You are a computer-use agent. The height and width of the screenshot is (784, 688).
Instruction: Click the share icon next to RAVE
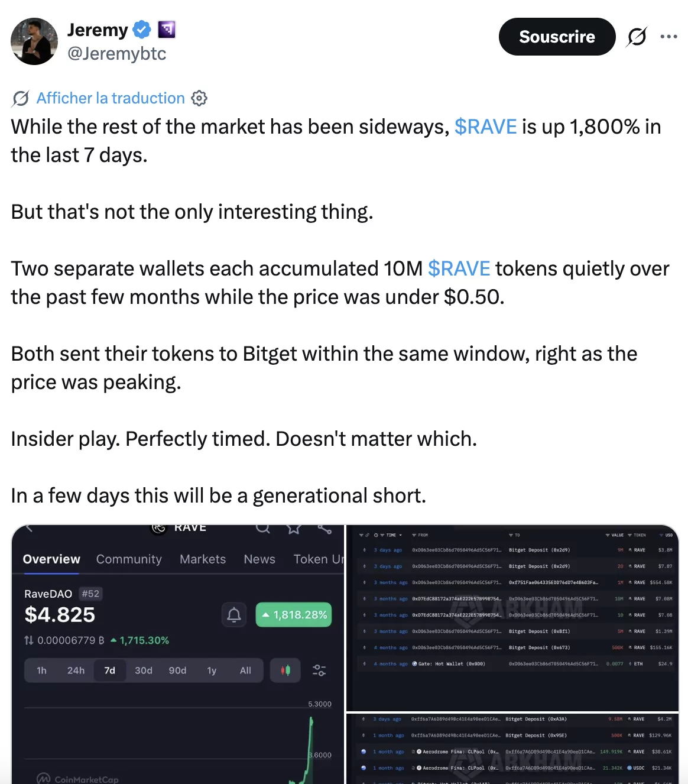tap(323, 529)
